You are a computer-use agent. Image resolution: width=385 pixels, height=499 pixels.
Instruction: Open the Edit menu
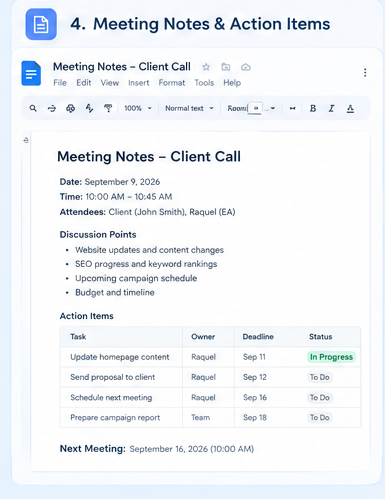84,83
